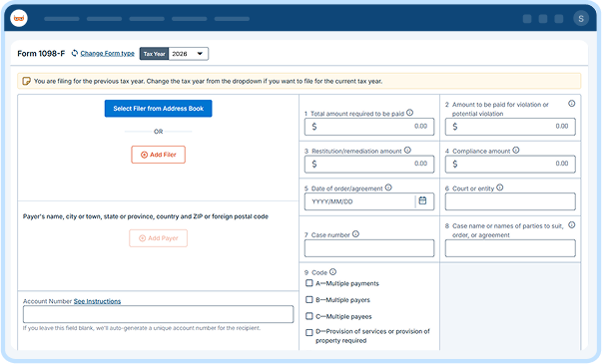602x364 pixels.
Task: Click the last header navigation placeholder
Action: (x=232, y=19)
